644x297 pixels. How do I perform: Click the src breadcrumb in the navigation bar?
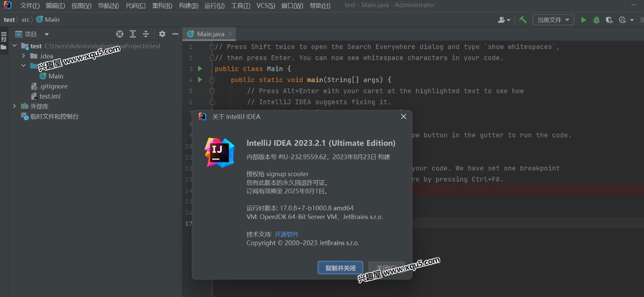pos(26,20)
